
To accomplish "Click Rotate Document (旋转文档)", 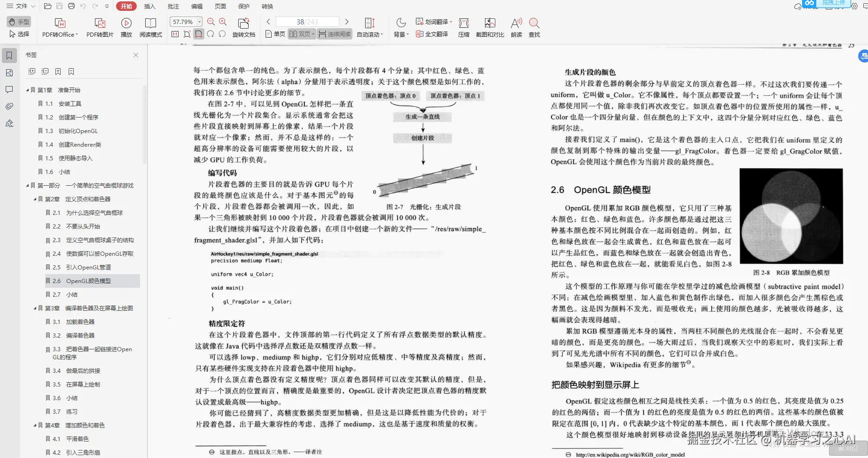I will [x=243, y=28].
